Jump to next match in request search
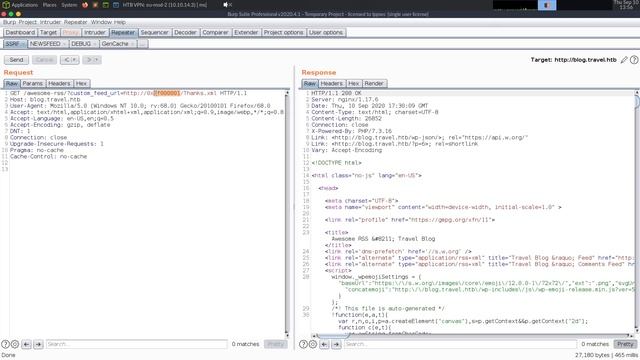 pyautogui.click(x=38, y=344)
